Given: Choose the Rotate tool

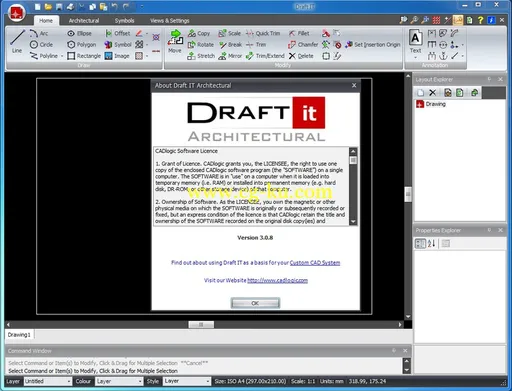Looking at the screenshot, I should tap(200, 44).
